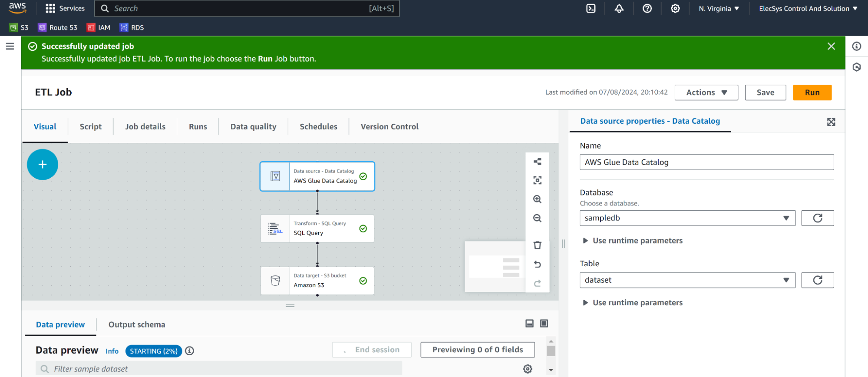Undo the last canvas action
This screenshot has height=377, width=868.
click(x=538, y=264)
